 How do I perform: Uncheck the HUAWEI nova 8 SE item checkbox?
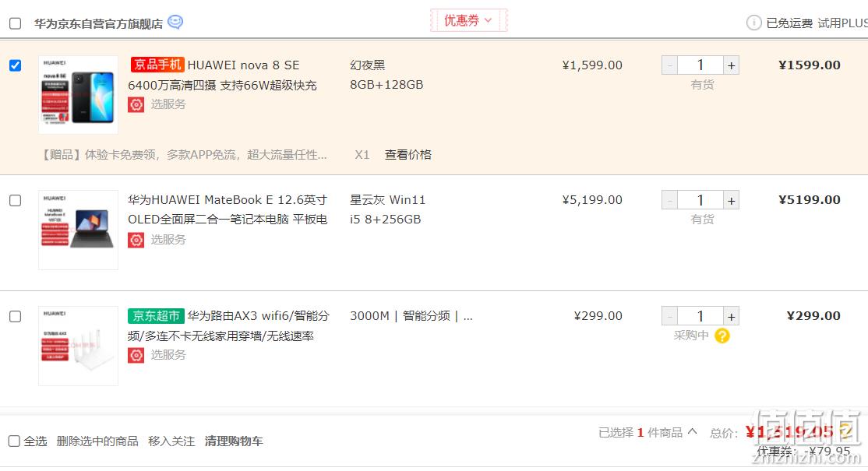(16, 65)
